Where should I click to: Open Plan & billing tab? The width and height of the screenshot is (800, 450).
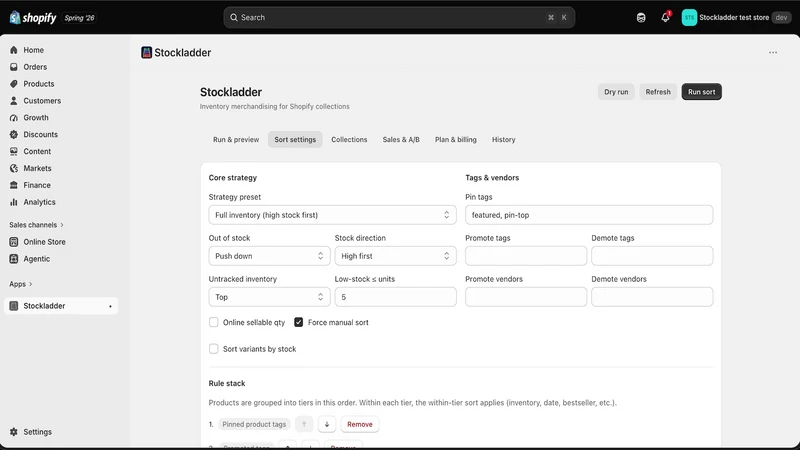456,139
